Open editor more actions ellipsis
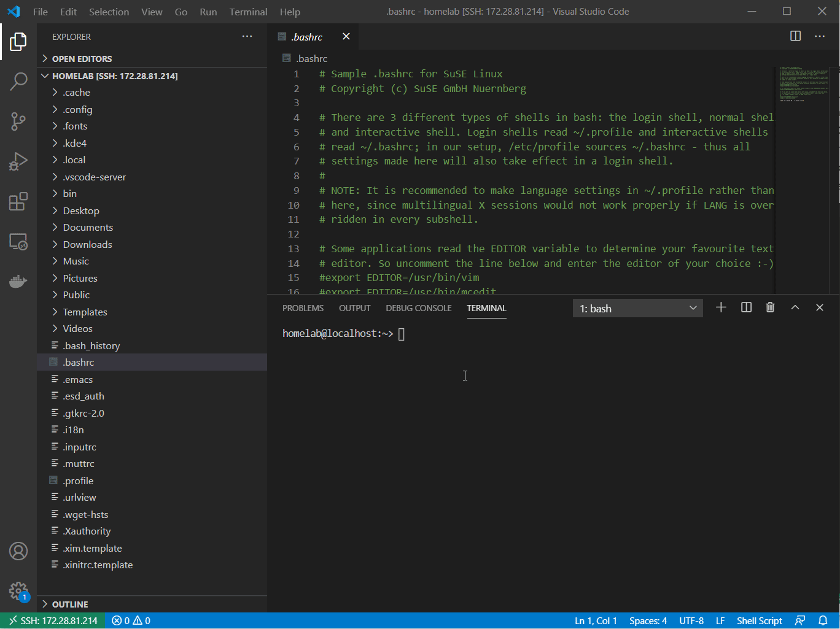The image size is (840, 629). tap(820, 36)
